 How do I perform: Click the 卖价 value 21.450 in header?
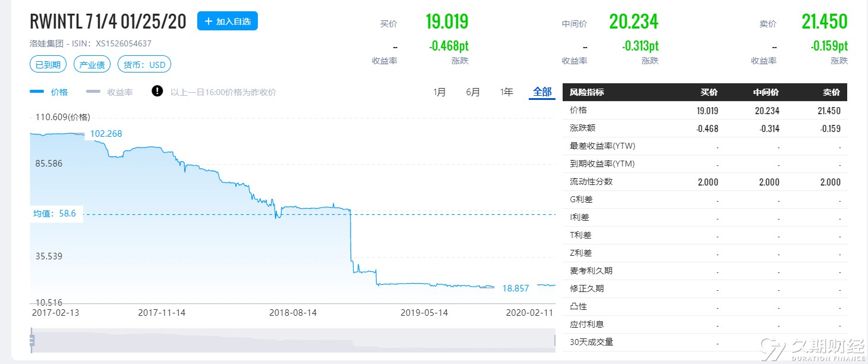click(x=824, y=22)
